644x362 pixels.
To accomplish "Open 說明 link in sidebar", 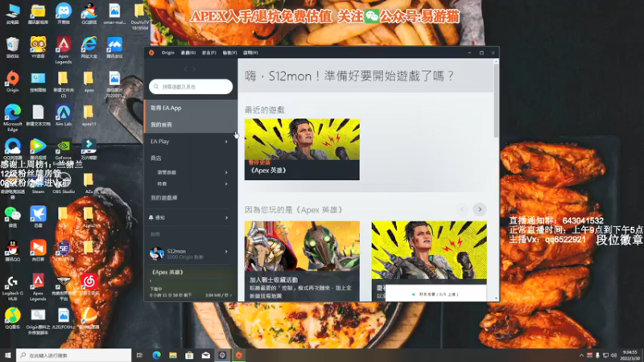I will tap(155, 234).
